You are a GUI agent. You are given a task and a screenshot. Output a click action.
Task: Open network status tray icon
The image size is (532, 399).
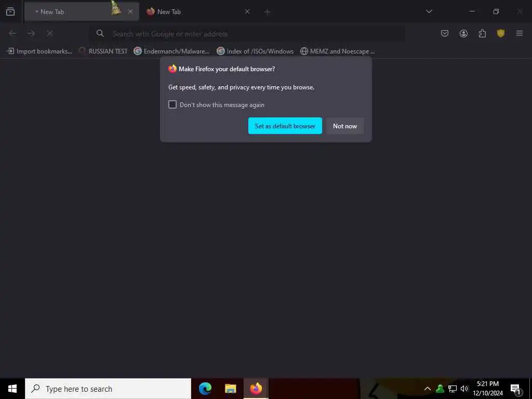coord(453,389)
